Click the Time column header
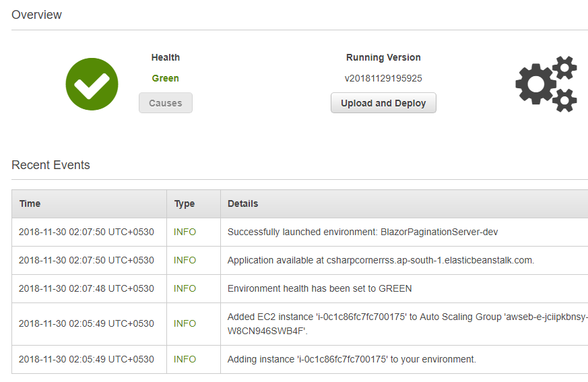Image resolution: width=588 pixels, height=382 pixels. (30, 203)
